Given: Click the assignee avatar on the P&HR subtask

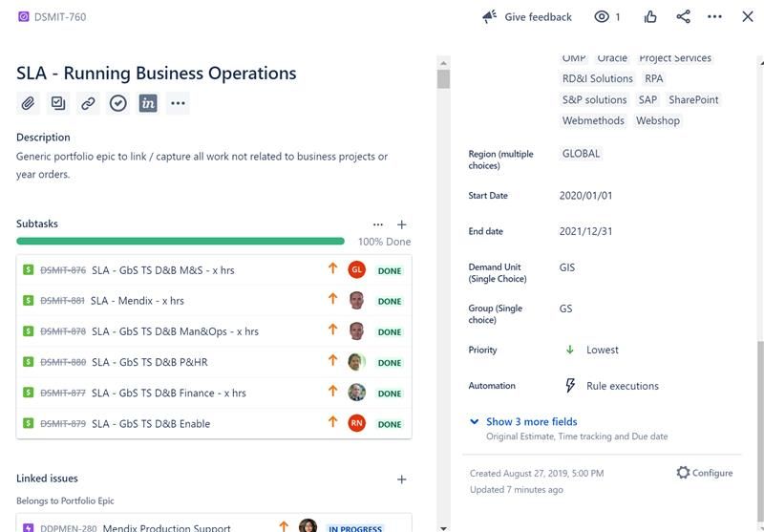Looking at the screenshot, I should point(356,361).
